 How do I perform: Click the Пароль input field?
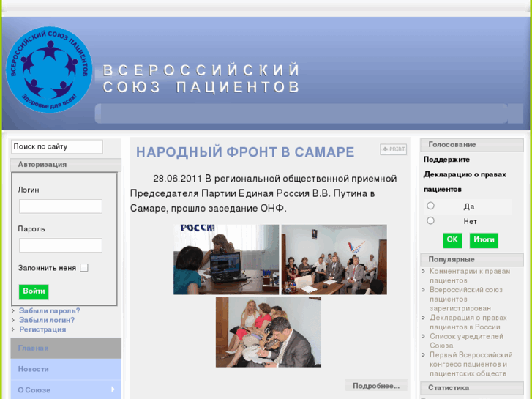coord(61,245)
